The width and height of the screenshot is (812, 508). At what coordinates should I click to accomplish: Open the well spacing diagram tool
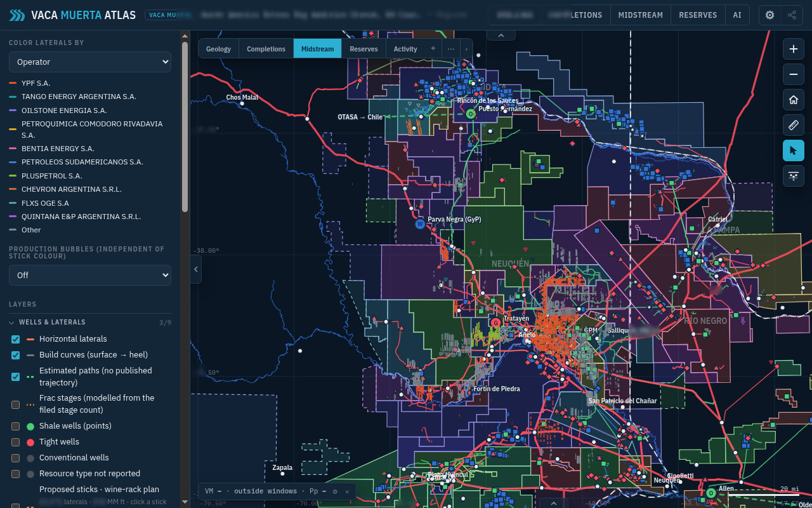(x=794, y=176)
